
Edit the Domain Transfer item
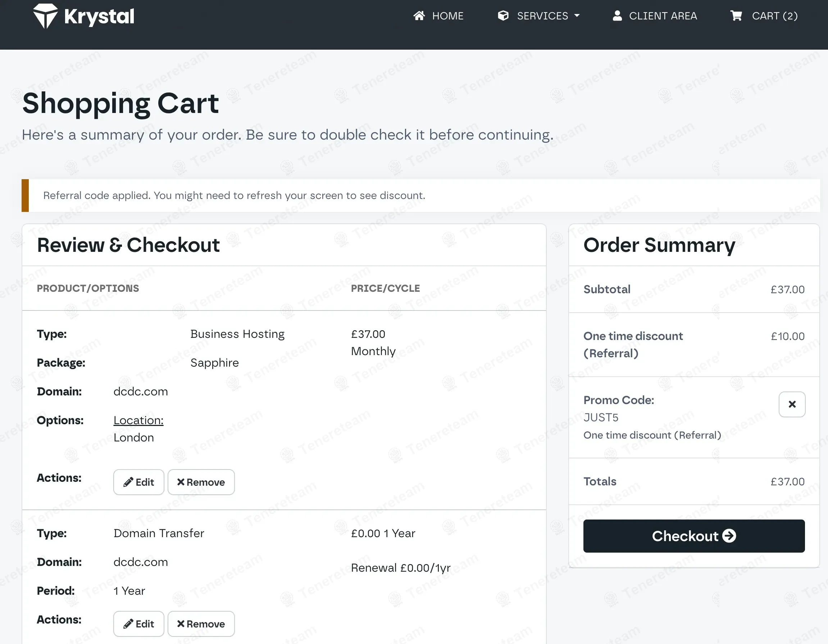coord(139,623)
